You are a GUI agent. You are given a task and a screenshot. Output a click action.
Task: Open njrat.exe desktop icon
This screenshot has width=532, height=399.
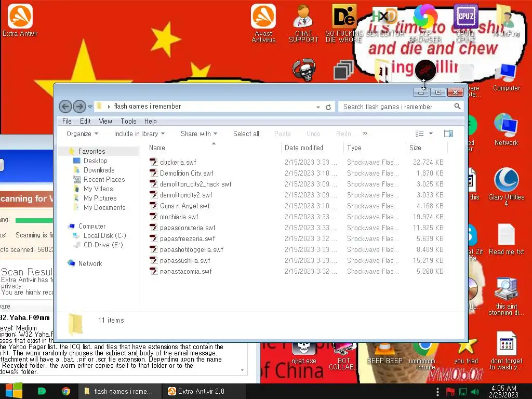point(303,353)
